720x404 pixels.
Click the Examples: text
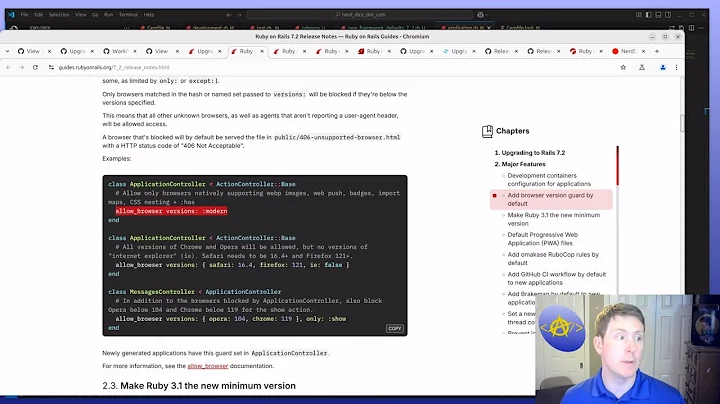point(117,158)
